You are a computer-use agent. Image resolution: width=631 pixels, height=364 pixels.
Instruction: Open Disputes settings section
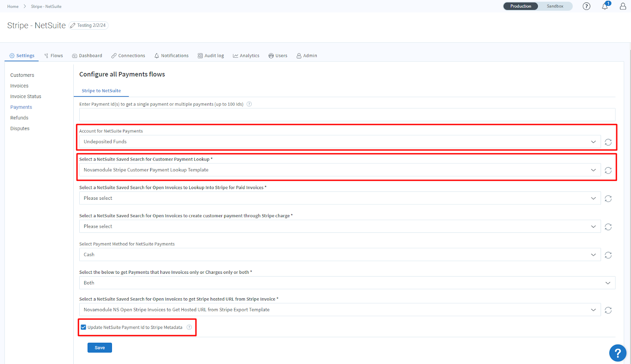pos(20,128)
